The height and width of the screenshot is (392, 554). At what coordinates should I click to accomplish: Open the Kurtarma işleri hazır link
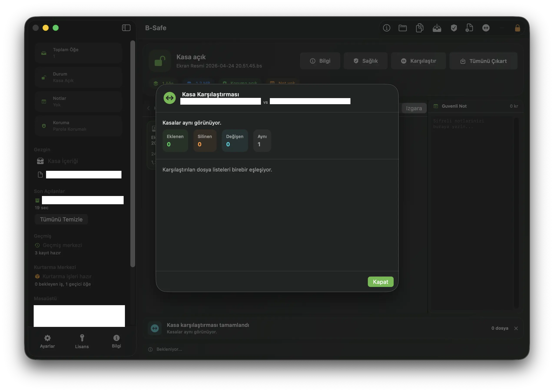tap(67, 276)
